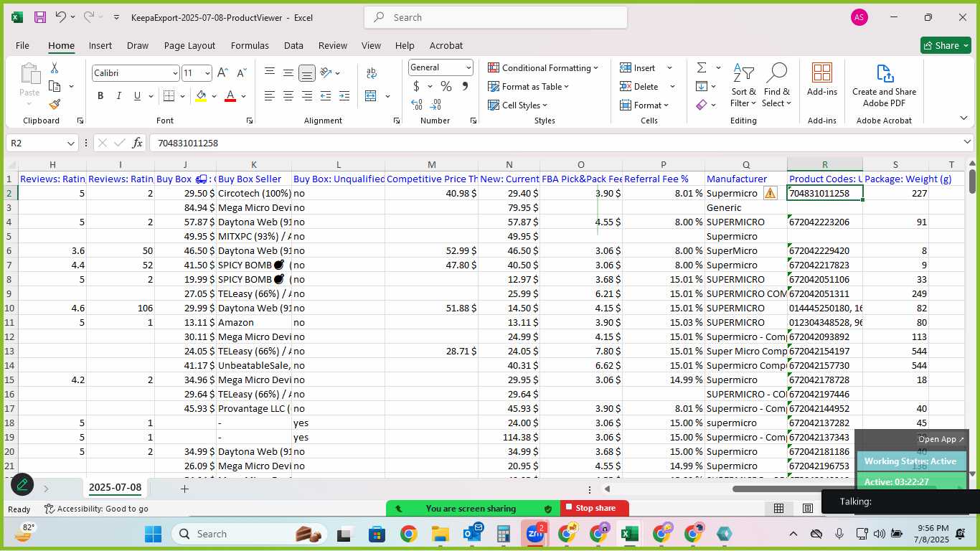Click the Font Color red A
The image size is (980, 551).
[230, 96]
